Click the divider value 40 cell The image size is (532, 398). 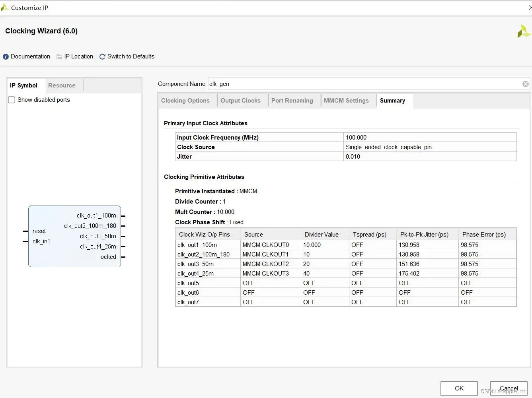(325, 274)
